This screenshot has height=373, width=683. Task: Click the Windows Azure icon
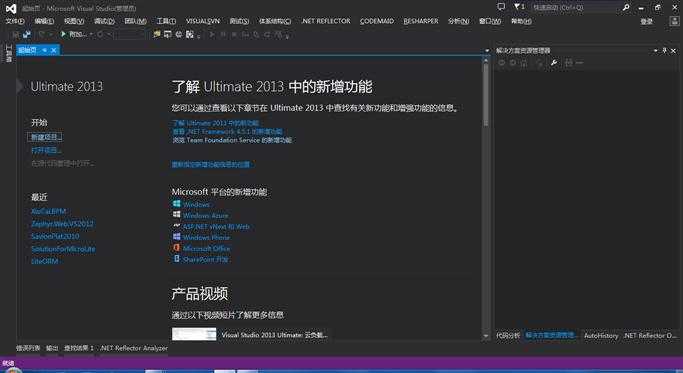click(x=176, y=214)
